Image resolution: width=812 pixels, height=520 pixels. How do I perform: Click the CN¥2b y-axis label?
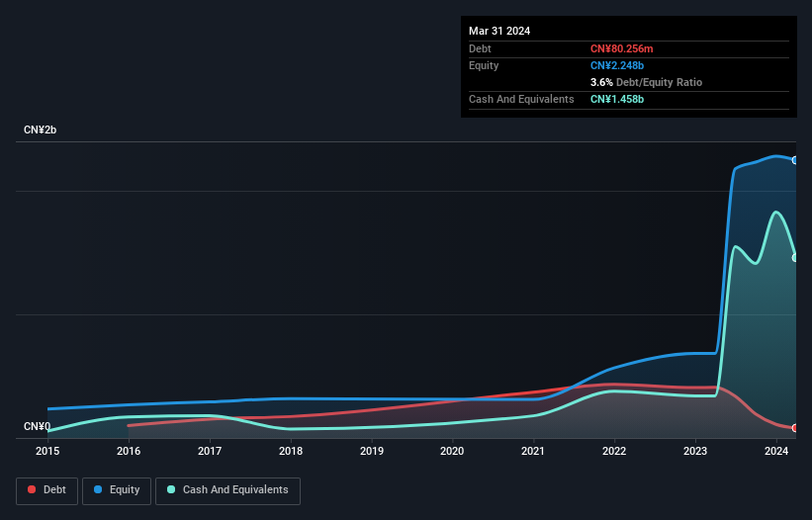tap(40, 130)
